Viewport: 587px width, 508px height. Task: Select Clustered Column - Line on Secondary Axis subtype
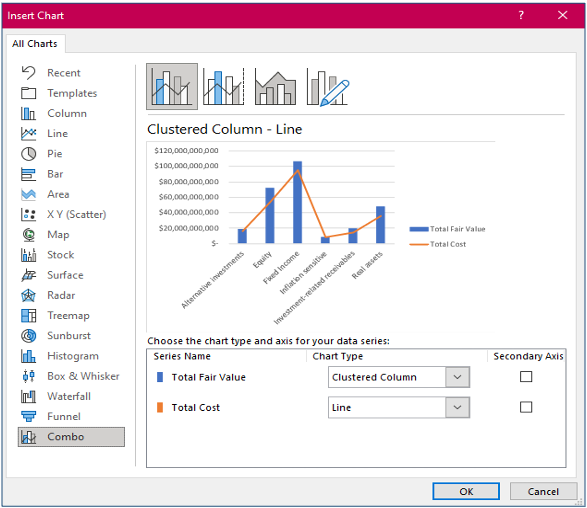[x=223, y=86]
